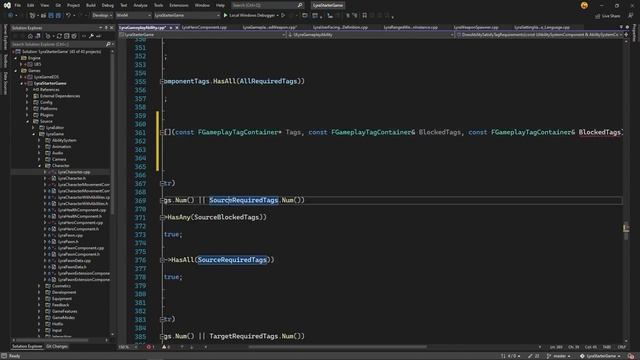Click the search magnifier icon in title bar
640x360 pixels.
300,5
